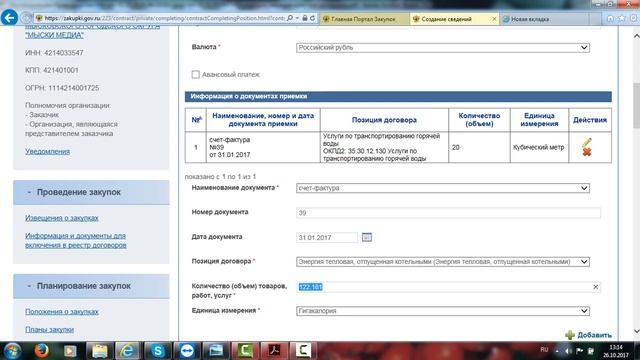
Task: Click the security lock icon in address bar
Action: [x=304, y=18]
